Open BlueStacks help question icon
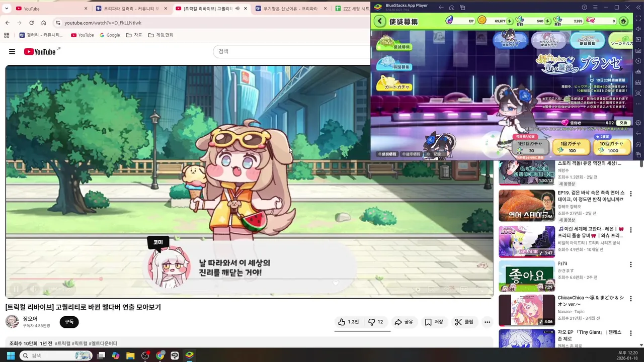Screen dimensions: 644x362 click(584, 8)
